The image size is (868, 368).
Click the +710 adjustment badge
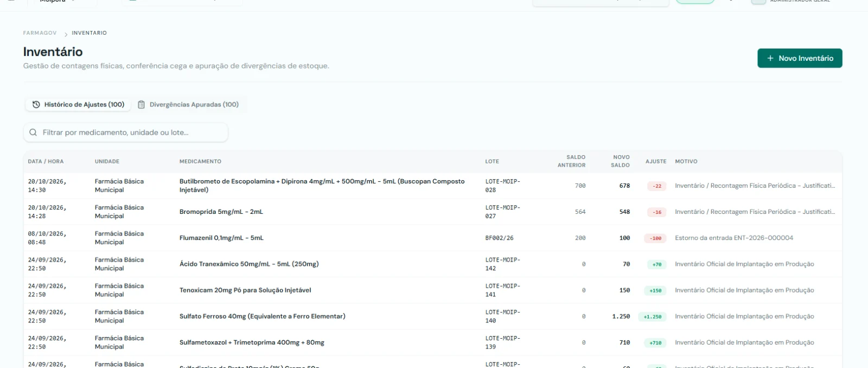pos(655,342)
